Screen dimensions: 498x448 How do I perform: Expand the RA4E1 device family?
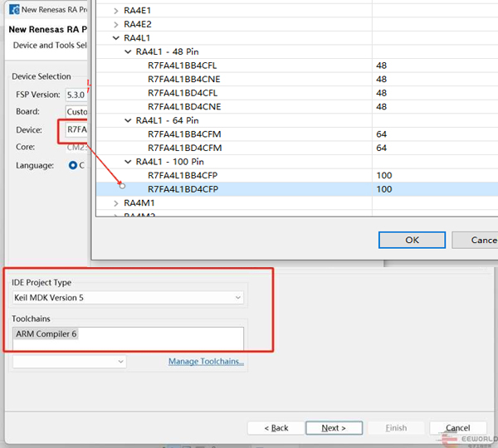[x=116, y=11]
